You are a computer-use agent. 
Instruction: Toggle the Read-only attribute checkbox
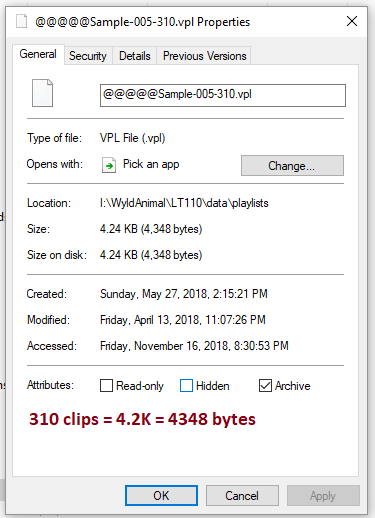[x=106, y=386]
